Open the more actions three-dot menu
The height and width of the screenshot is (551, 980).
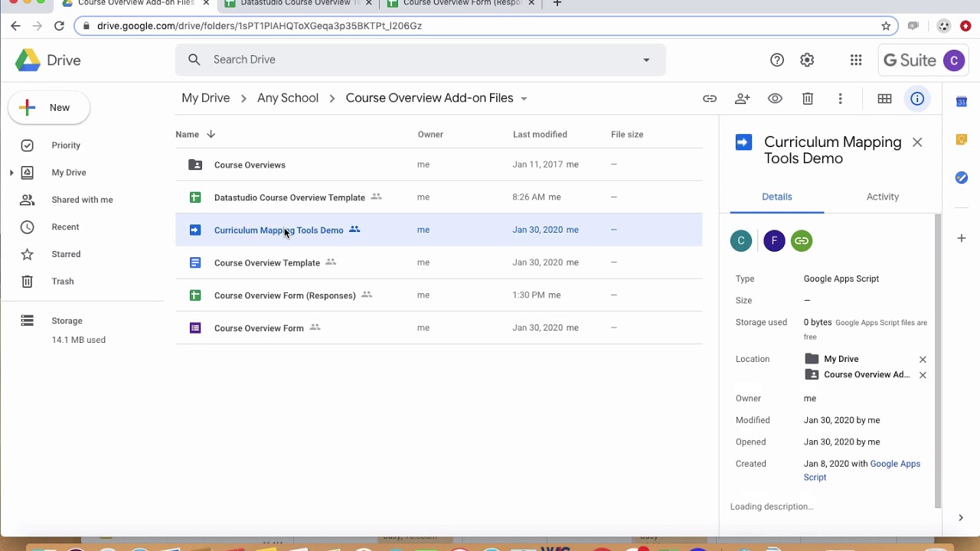pyautogui.click(x=841, y=99)
